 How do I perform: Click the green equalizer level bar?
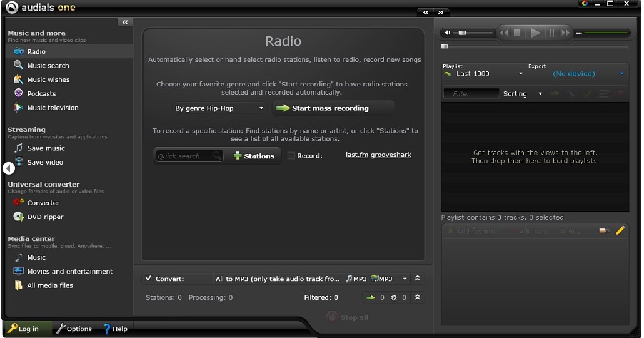606,33
